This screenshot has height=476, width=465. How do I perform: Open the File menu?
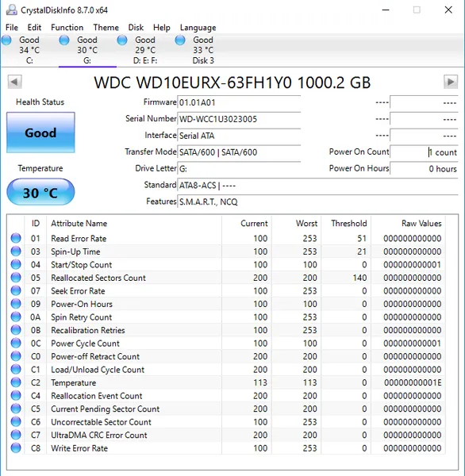(12, 28)
